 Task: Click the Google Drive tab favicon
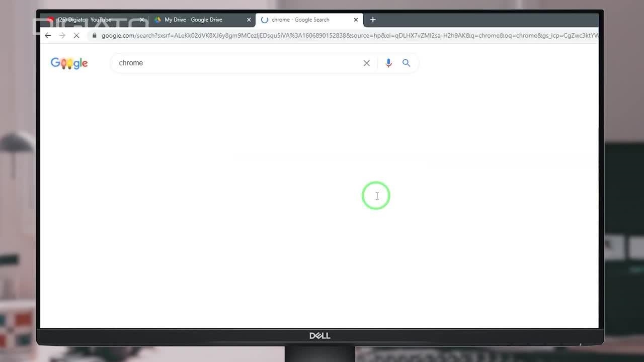[x=157, y=20]
